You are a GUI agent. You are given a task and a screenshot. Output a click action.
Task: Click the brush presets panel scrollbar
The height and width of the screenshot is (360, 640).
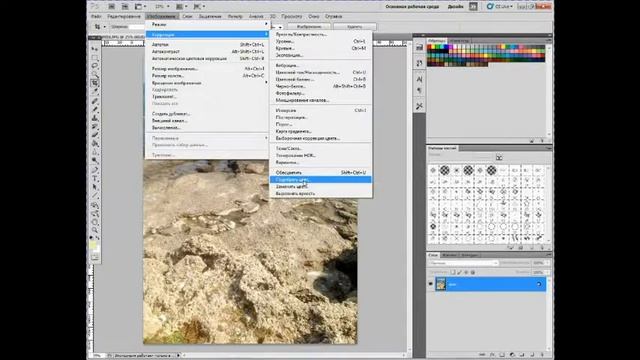tap(549, 203)
